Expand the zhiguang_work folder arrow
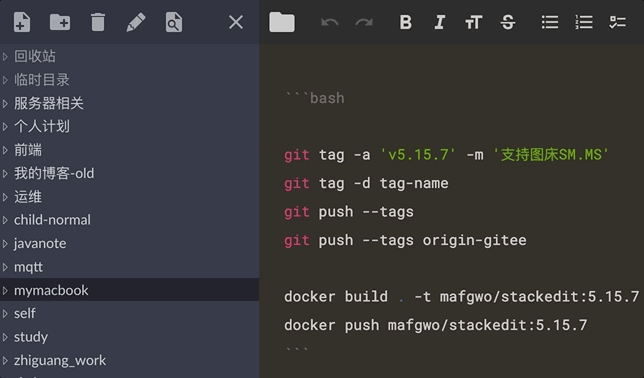 coord(5,361)
